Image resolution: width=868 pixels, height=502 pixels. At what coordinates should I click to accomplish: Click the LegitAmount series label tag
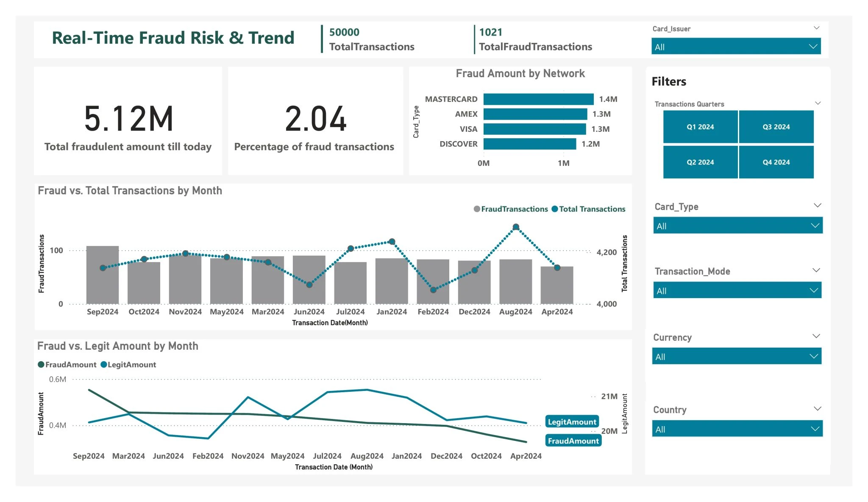pyautogui.click(x=572, y=421)
